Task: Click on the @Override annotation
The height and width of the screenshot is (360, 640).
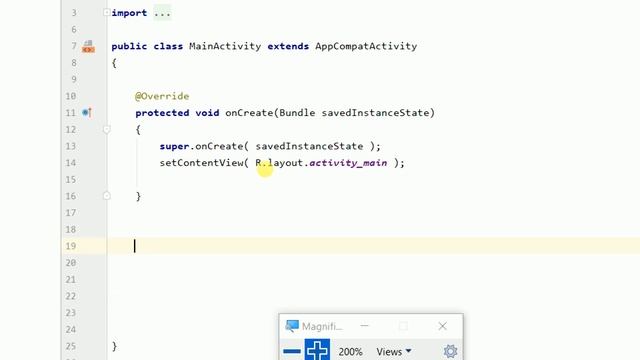Action: pos(162,96)
